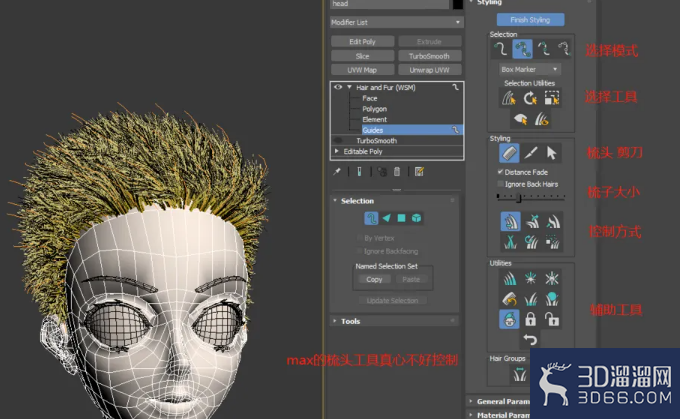Select Guide Vertices selection mode icon
Viewport: 680px width, 419px height.
point(543,49)
